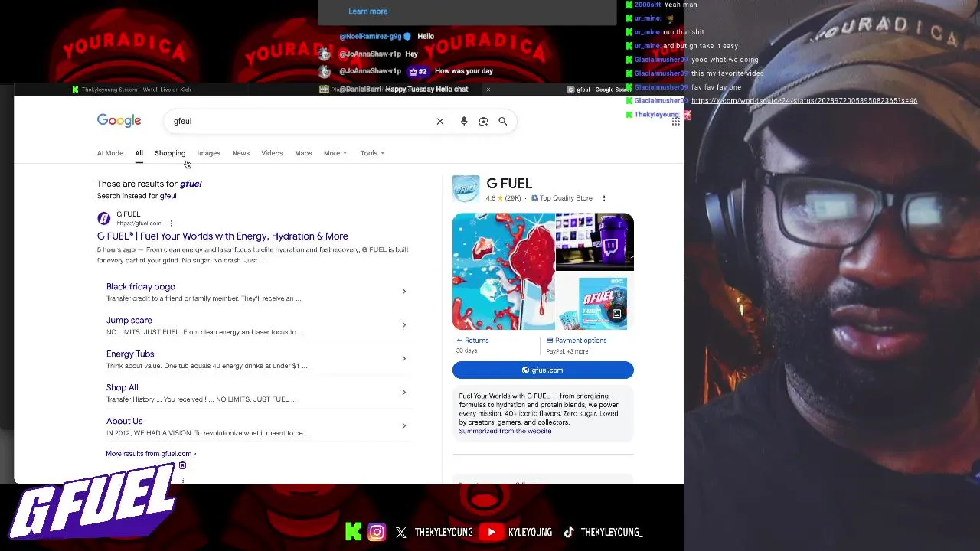Switch to AI Mode tab

point(110,153)
